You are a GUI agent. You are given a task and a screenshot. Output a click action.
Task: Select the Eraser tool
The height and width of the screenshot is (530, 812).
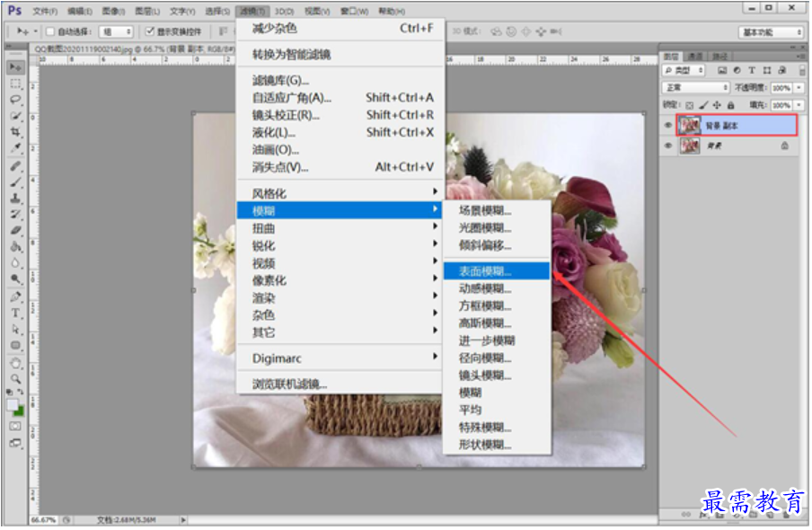click(x=15, y=231)
